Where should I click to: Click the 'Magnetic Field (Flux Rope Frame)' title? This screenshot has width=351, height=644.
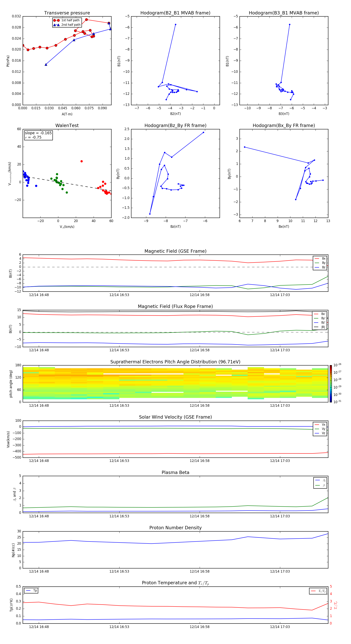(x=175, y=307)
